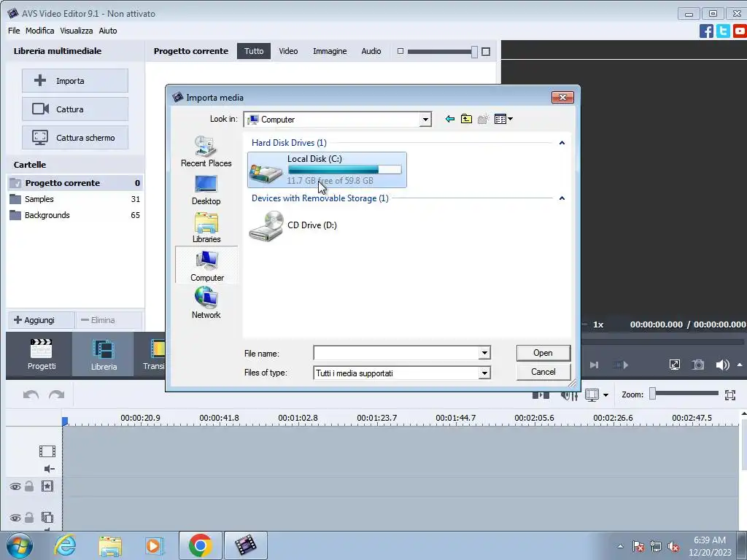
Task: Click Cancel in import dialog
Action: coord(543,372)
